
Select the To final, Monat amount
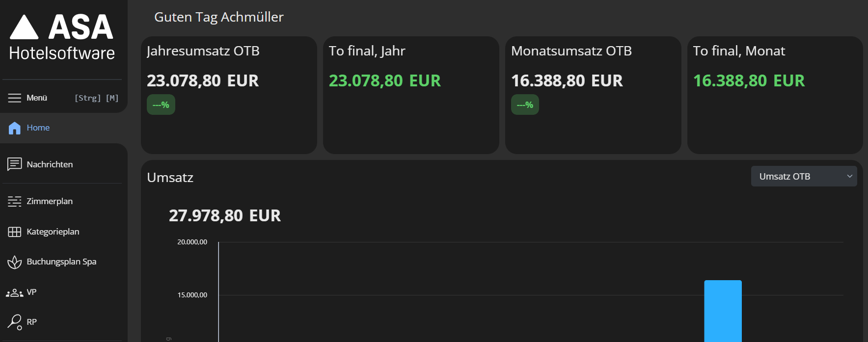pyautogui.click(x=749, y=80)
